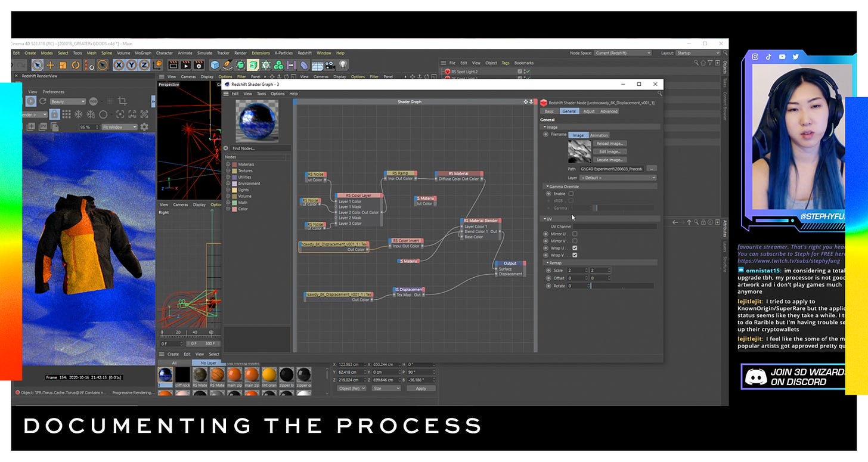Image resolution: width=868 pixels, height=462 pixels.
Task: Check the Mirror U checkbox
Action: pyautogui.click(x=575, y=234)
